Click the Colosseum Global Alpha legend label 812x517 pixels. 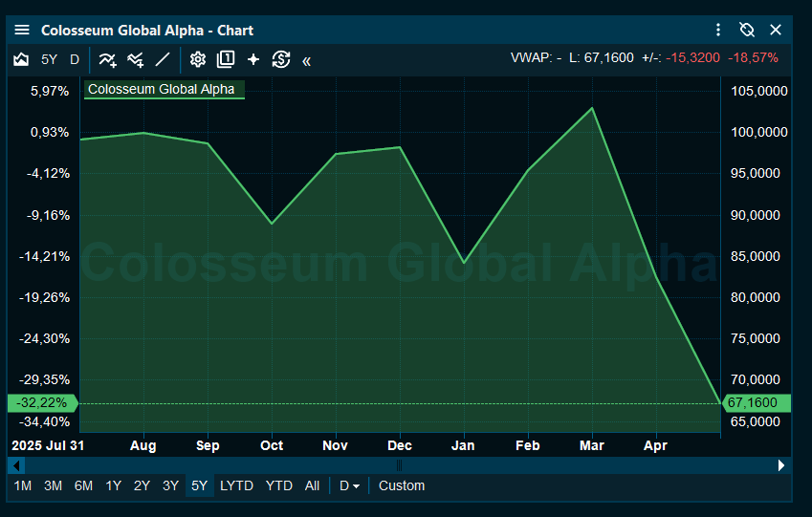tap(164, 90)
